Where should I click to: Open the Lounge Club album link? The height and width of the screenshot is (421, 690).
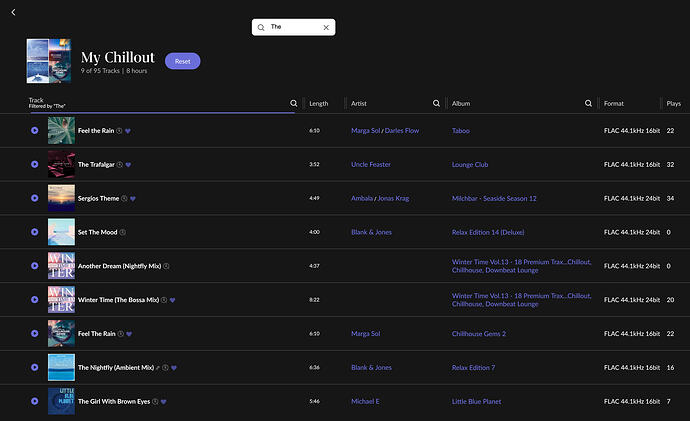point(470,164)
